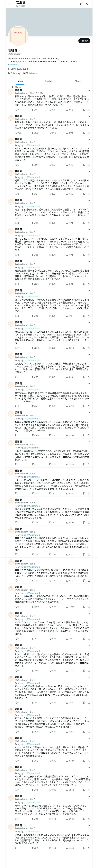Image resolution: width=98 pixels, height=868 pixels.
Task: Click the Grok icon beside search
Action: pyautogui.click(x=81, y=4)
